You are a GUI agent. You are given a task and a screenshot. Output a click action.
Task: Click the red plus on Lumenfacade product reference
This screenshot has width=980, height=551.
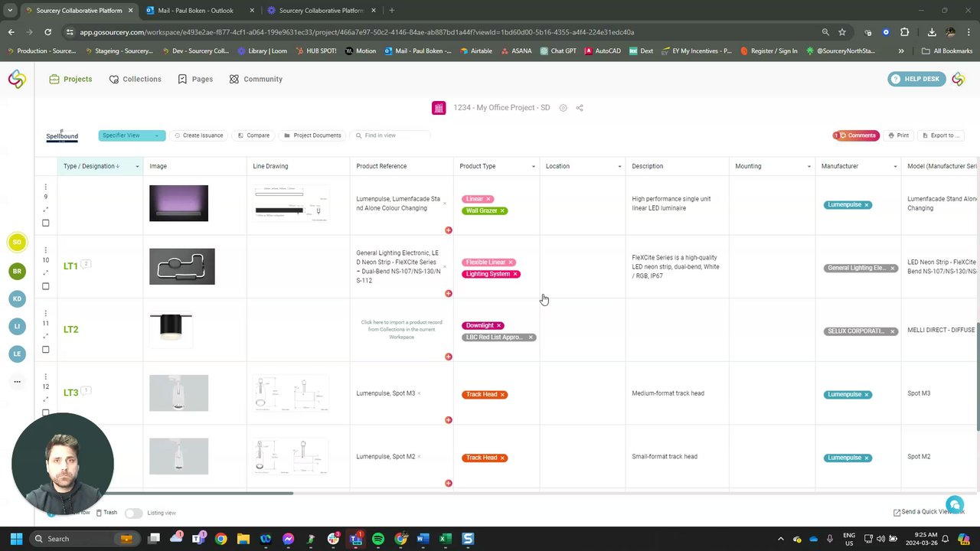(449, 230)
